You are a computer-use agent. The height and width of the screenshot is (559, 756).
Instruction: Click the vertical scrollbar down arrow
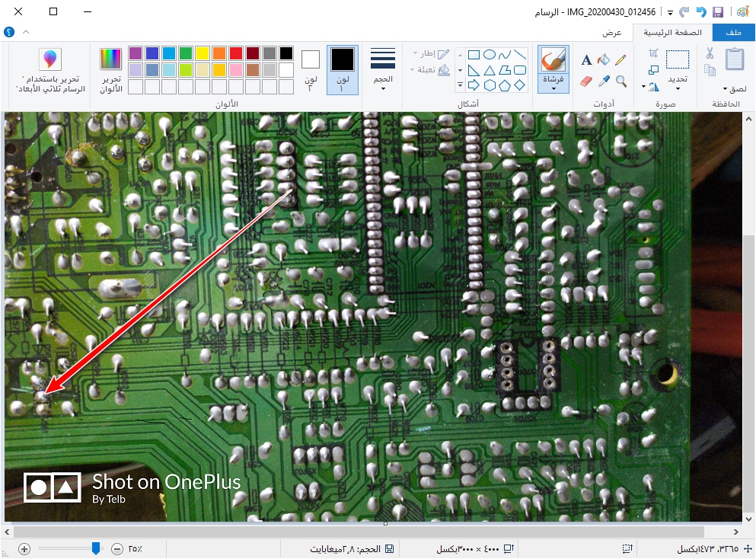[749, 519]
